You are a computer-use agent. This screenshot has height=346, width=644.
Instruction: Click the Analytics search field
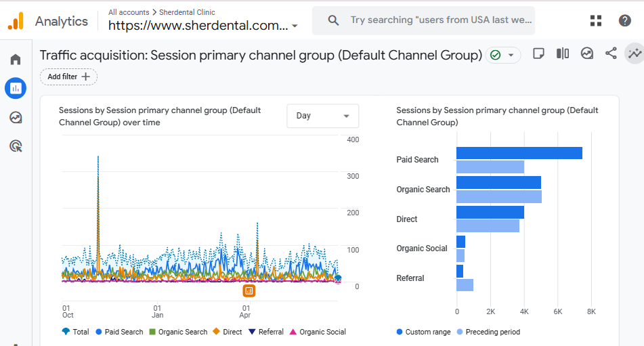click(x=440, y=20)
